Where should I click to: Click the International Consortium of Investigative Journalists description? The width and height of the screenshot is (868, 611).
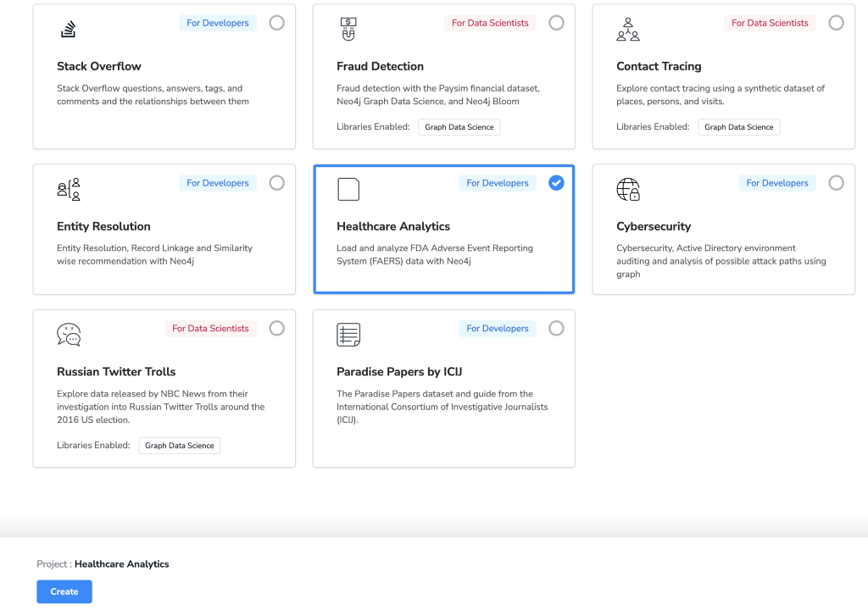point(442,407)
